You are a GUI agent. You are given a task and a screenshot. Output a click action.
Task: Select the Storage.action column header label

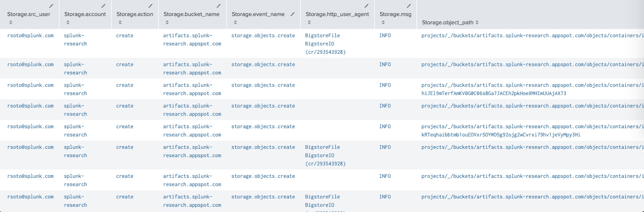click(135, 14)
